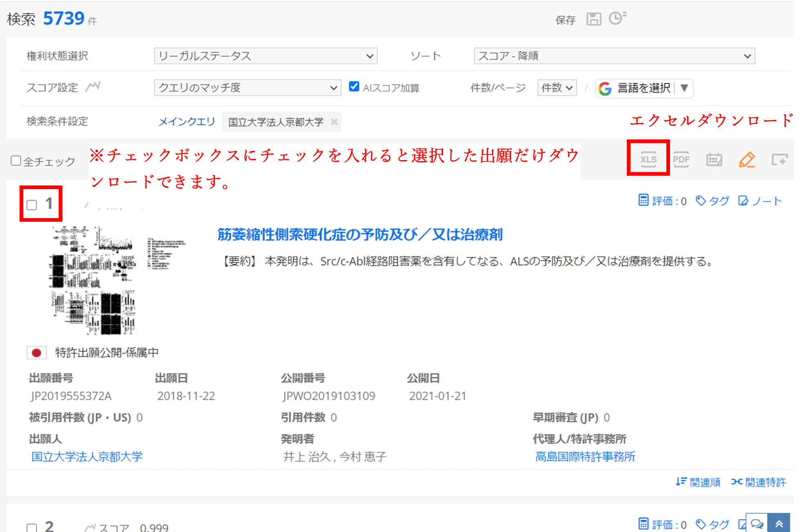The image size is (809, 532).
Task: Open the 言語を選択 language selector
Action: (x=644, y=88)
